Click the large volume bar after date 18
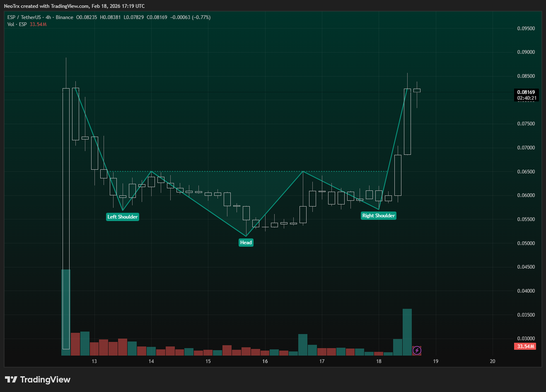 pos(407,332)
